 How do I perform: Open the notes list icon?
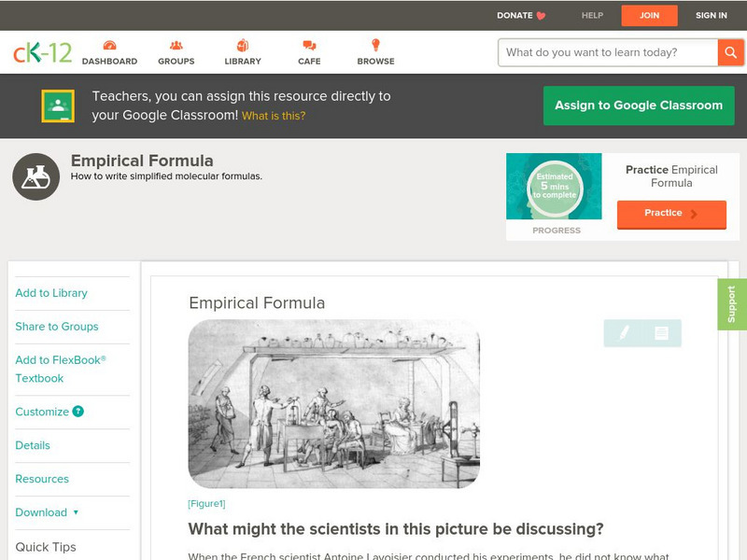coord(661,333)
